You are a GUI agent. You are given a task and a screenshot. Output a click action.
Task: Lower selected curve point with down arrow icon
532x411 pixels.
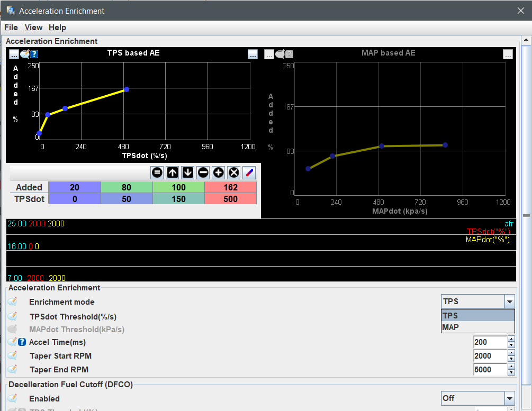coord(187,172)
